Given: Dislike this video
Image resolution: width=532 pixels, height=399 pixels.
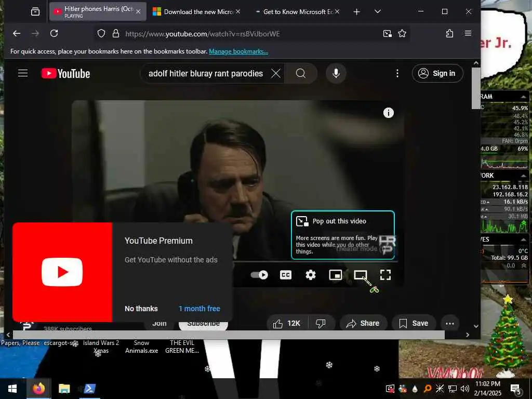Looking at the screenshot, I should pyautogui.click(x=321, y=323).
